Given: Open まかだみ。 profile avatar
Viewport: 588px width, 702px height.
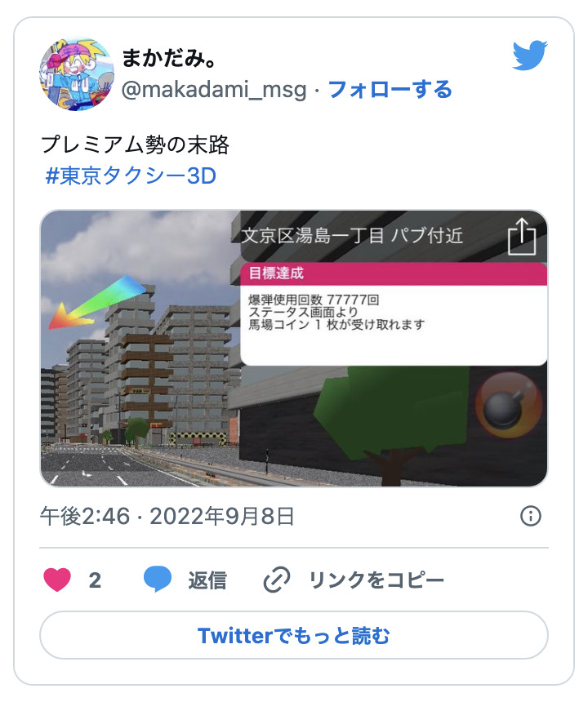Looking at the screenshot, I should click(77, 73).
